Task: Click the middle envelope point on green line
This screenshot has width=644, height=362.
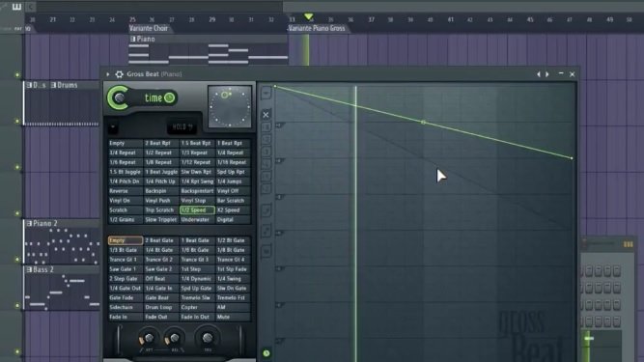Action: pyautogui.click(x=424, y=123)
